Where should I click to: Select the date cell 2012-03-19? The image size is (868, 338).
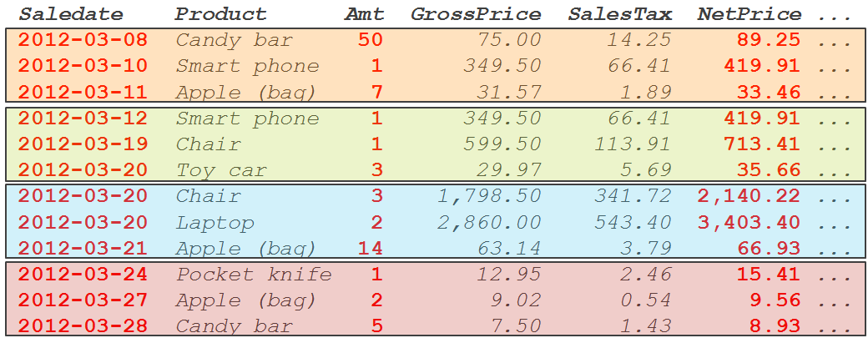83,144
